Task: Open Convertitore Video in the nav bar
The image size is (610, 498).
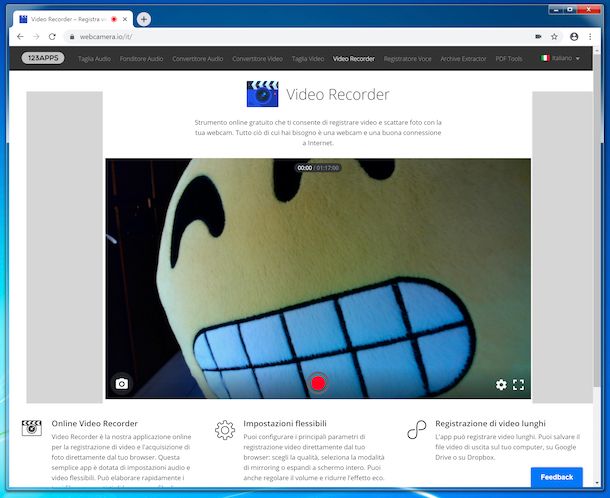Action: pyautogui.click(x=257, y=59)
